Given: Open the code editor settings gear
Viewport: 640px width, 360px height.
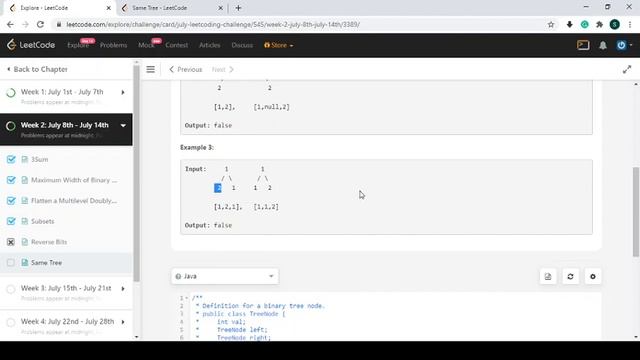Looking at the screenshot, I should tap(593, 276).
